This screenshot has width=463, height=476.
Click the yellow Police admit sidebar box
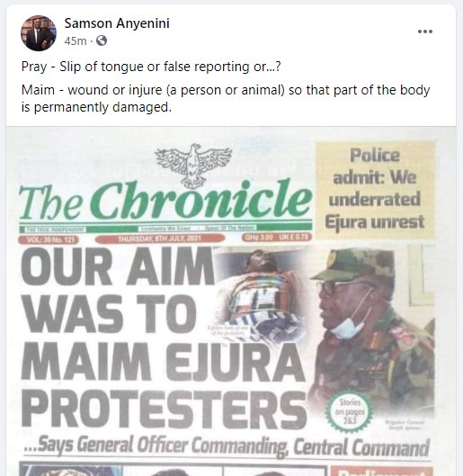pyautogui.click(x=376, y=189)
